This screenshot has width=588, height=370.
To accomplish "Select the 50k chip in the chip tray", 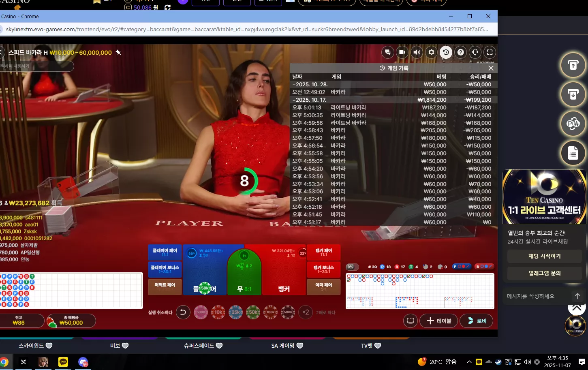I will tap(253, 312).
